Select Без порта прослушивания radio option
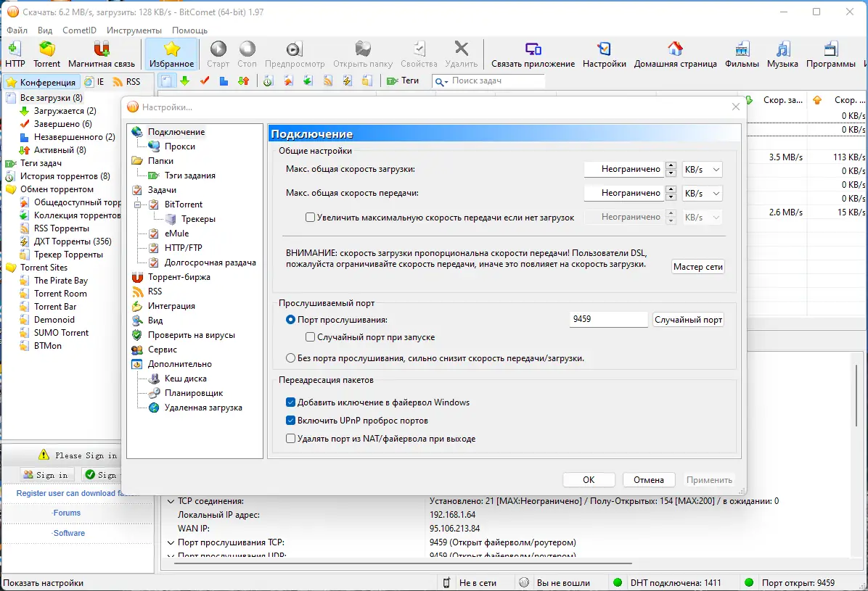The height and width of the screenshot is (591, 868). coord(290,358)
